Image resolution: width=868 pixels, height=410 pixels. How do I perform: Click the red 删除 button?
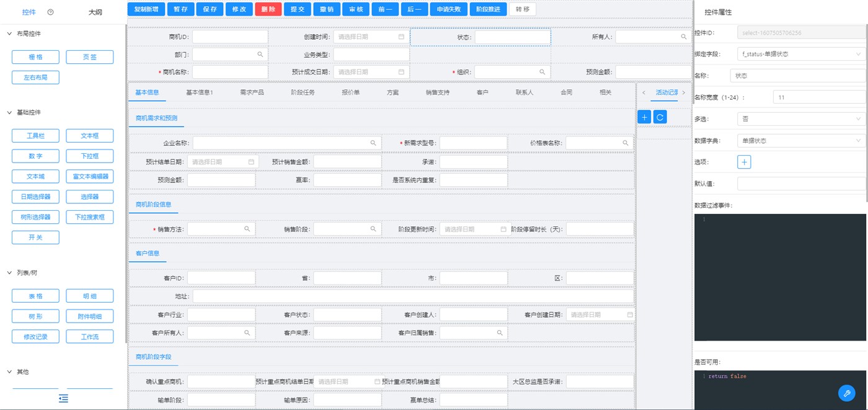[268, 9]
